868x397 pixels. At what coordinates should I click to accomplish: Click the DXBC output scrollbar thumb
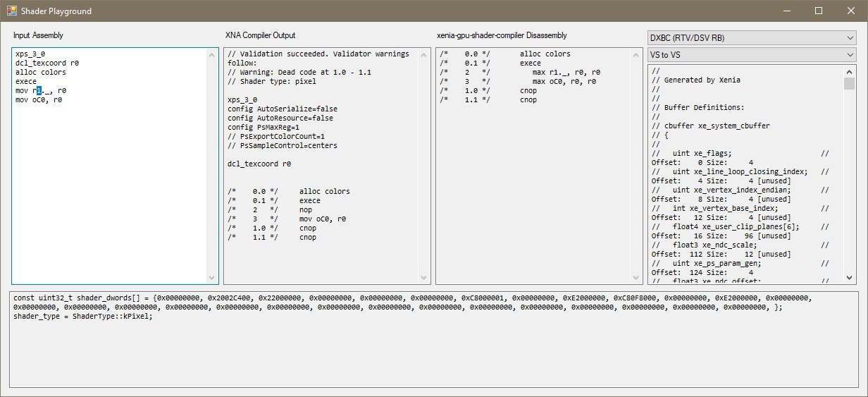849,84
